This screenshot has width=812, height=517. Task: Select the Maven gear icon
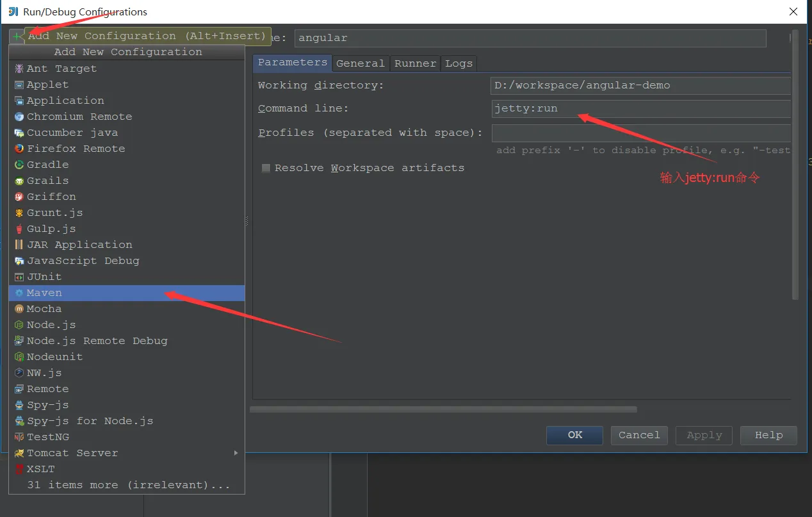point(20,293)
